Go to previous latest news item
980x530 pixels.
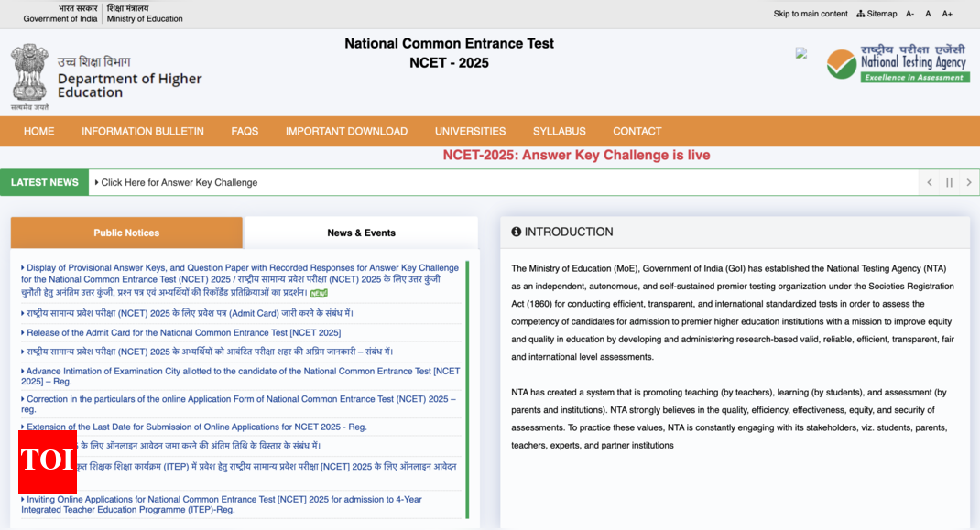930,182
